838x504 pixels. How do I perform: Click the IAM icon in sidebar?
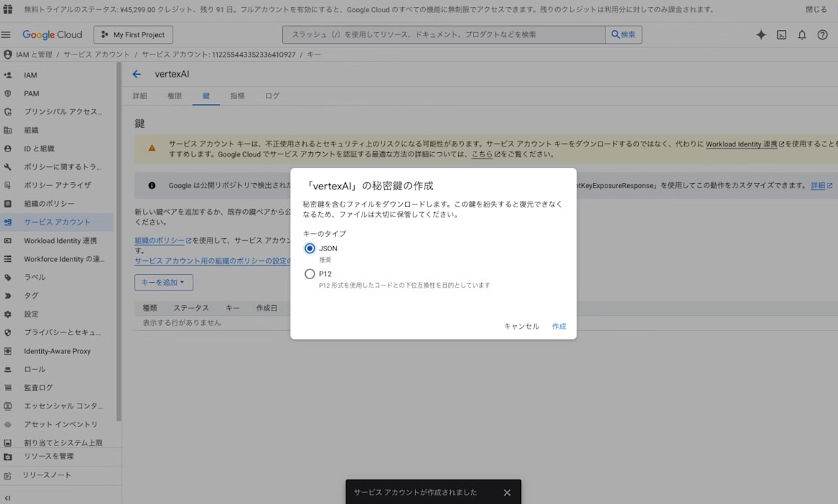[8, 75]
